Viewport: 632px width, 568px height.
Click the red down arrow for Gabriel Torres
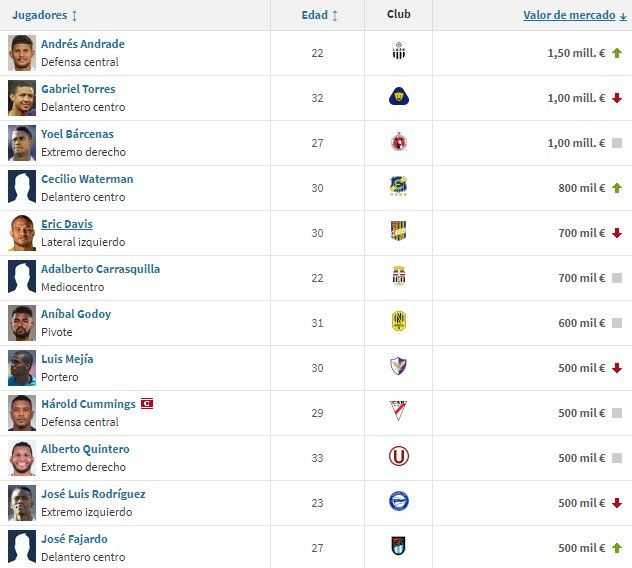pos(617,98)
